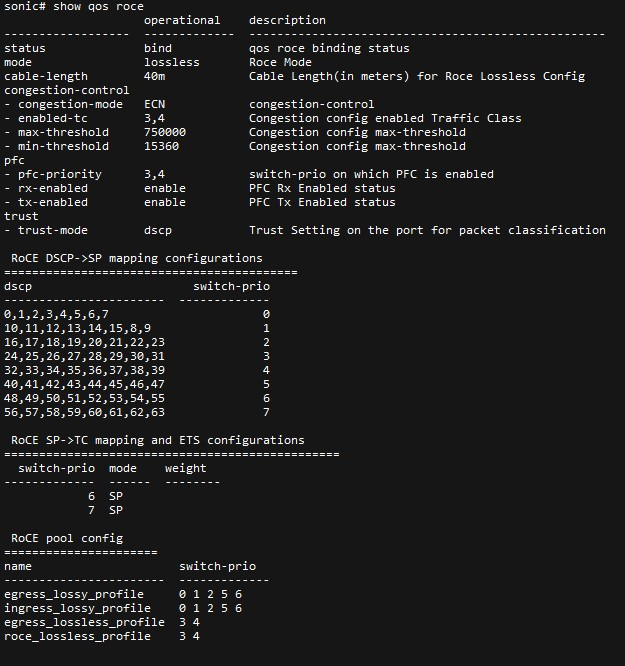The height and width of the screenshot is (666, 625).
Task: Click the 'RoCE DSCP->SP mapping configurations' heading
Action: pos(137,258)
